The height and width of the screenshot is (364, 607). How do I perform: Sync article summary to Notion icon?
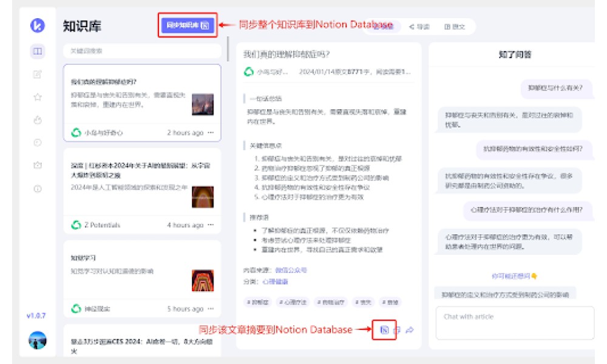pyautogui.click(x=384, y=330)
